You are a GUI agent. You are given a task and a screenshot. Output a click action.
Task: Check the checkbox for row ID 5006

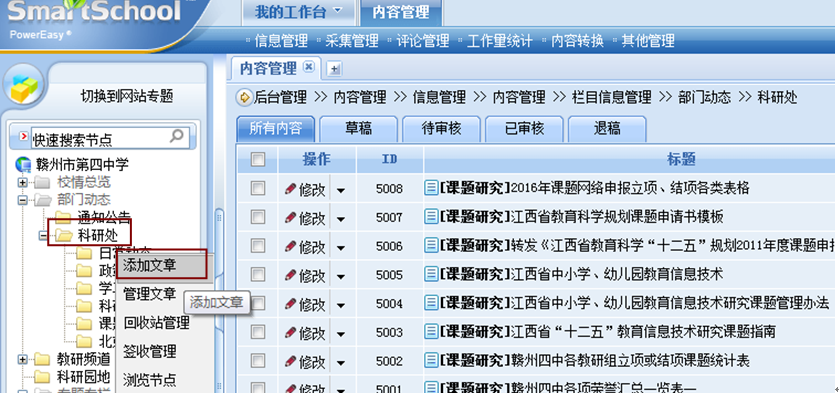pos(258,246)
